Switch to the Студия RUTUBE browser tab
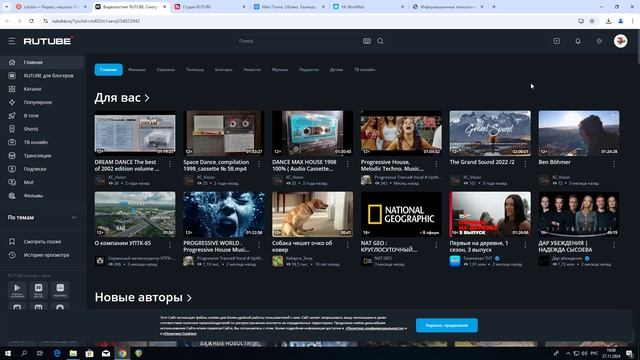 click(x=210, y=7)
